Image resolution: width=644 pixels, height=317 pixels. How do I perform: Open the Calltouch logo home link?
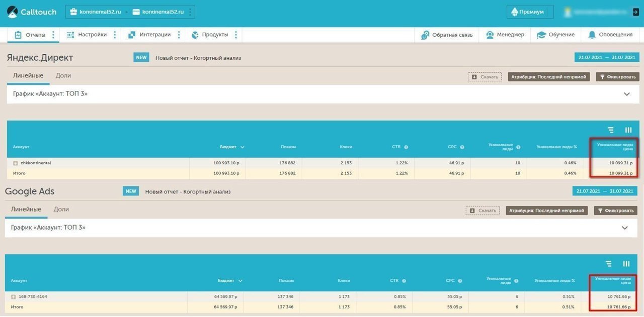point(32,12)
